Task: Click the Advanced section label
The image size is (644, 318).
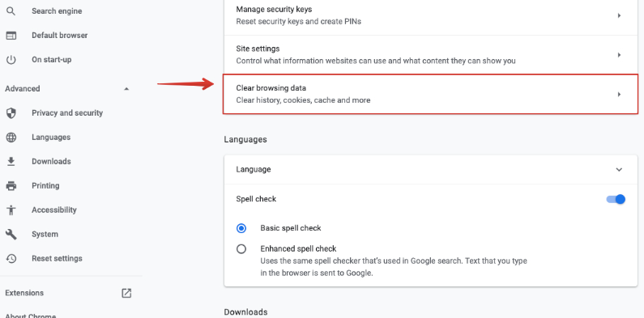Action: click(x=23, y=89)
